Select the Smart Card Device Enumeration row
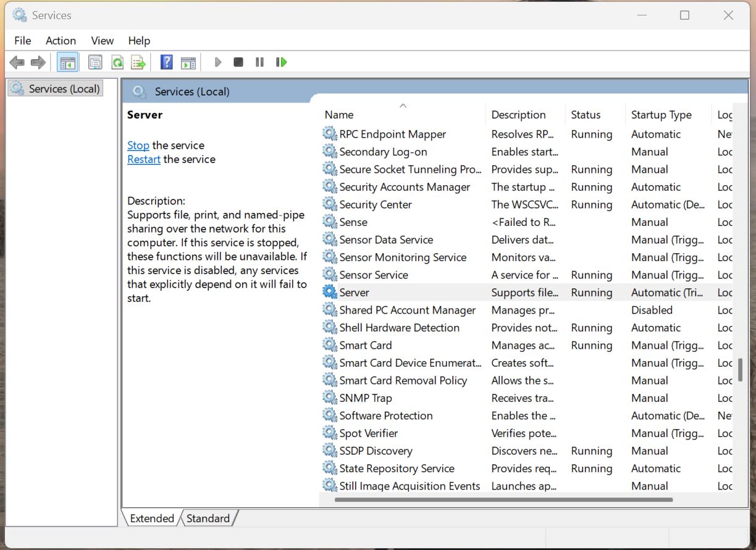This screenshot has width=756, height=550. pos(525,363)
